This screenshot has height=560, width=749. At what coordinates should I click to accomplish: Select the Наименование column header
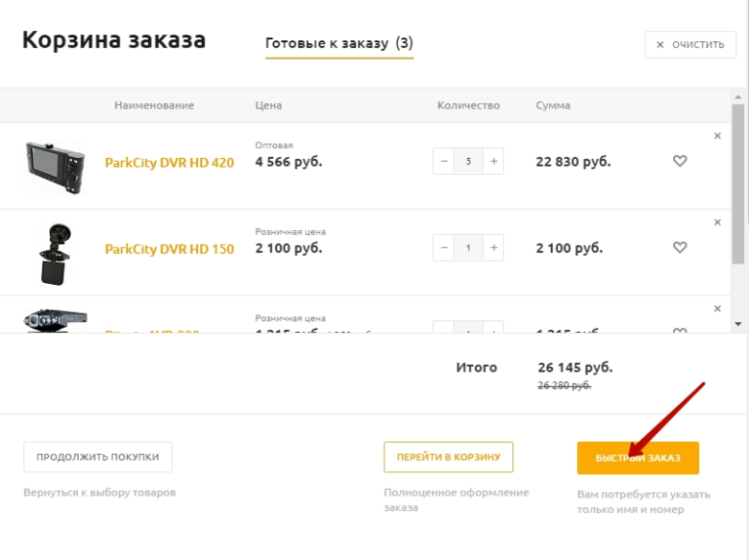click(x=154, y=105)
